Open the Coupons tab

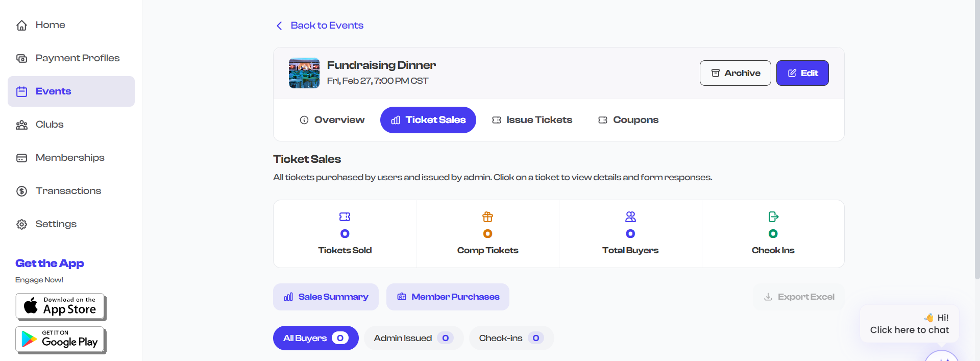tap(628, 120)
